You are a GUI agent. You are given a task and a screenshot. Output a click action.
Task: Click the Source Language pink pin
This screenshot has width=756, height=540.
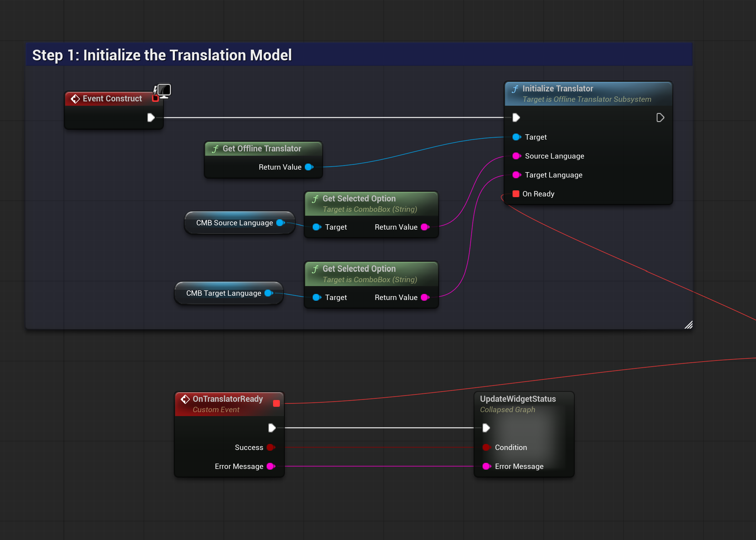(516, 156)
